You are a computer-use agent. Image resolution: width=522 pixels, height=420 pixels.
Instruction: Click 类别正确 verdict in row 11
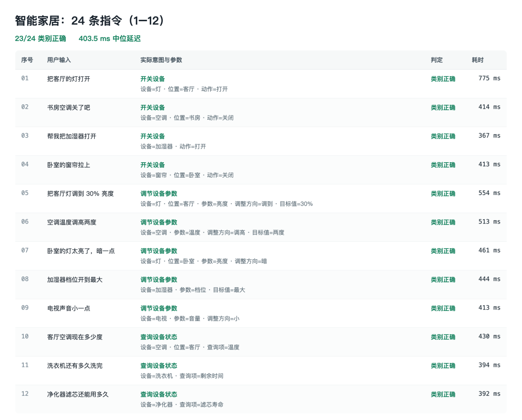click(443, 365)
